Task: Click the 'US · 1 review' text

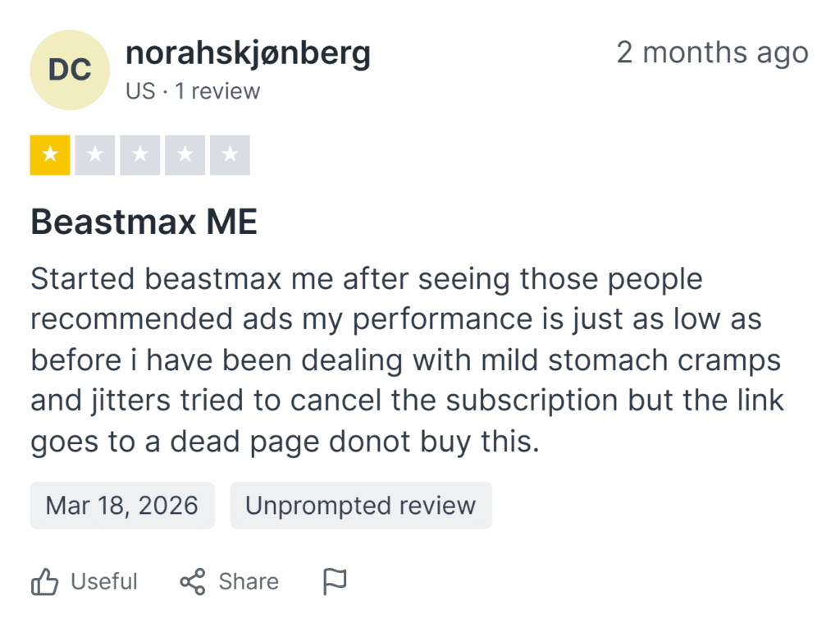Action: pos(193,91)
